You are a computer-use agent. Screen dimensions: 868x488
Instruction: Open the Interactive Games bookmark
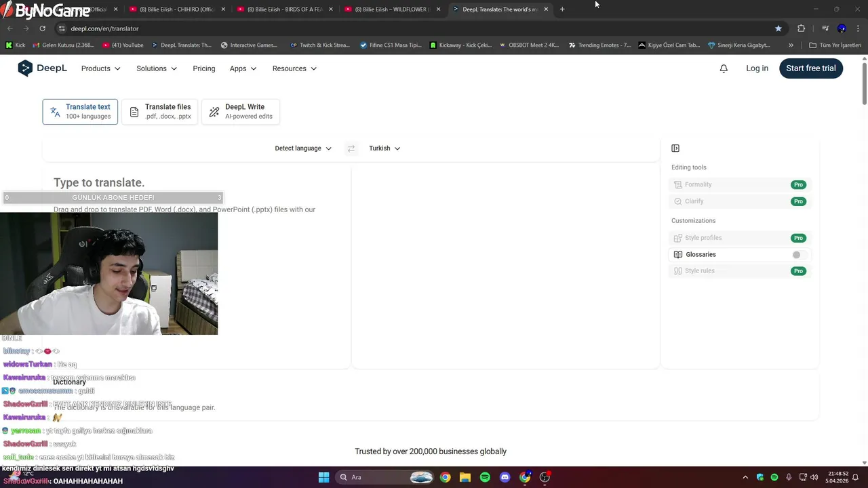[x=249, y=45]
